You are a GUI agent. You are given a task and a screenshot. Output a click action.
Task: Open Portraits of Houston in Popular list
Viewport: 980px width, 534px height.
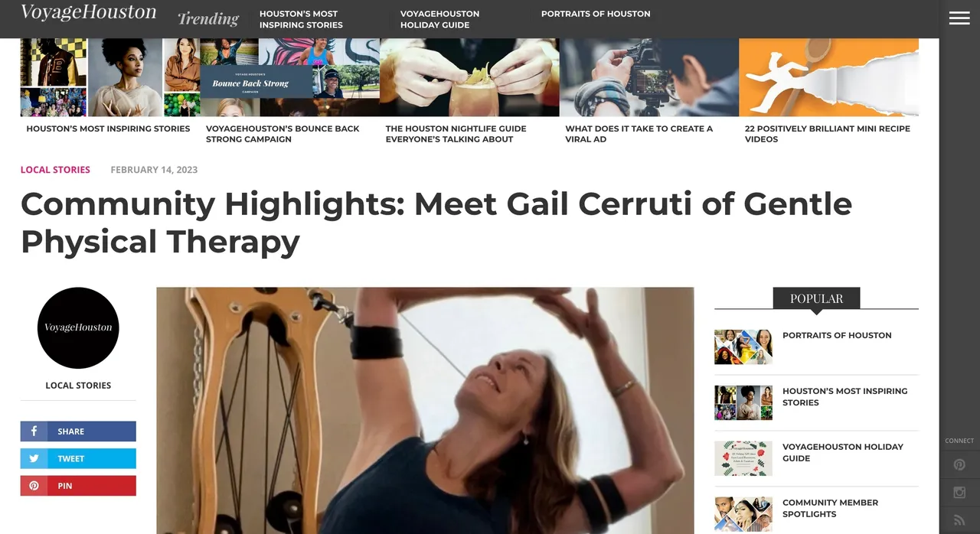point(837,335)
